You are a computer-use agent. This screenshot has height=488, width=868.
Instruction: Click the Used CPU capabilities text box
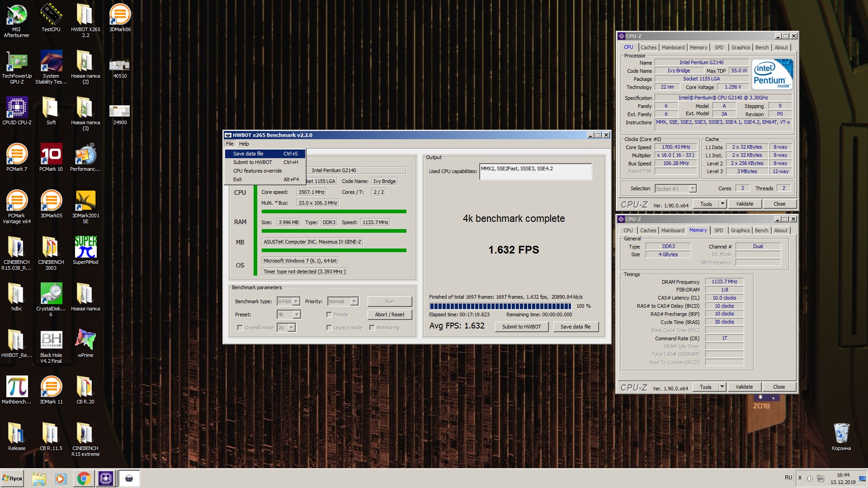pos(535,171)
